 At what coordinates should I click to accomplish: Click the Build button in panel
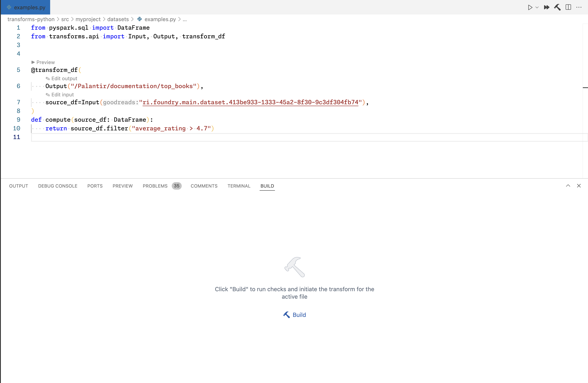pos(294,315)
